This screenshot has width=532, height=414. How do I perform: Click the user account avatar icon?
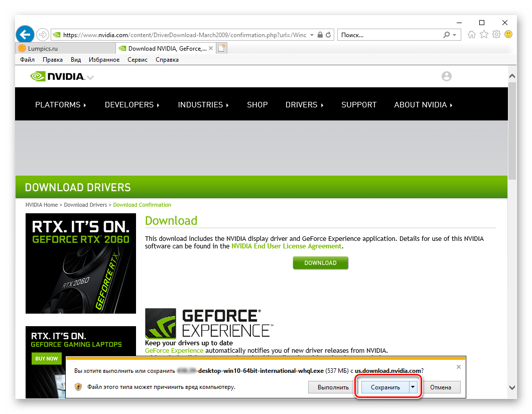pyautogui.click(x=447, y=76)
